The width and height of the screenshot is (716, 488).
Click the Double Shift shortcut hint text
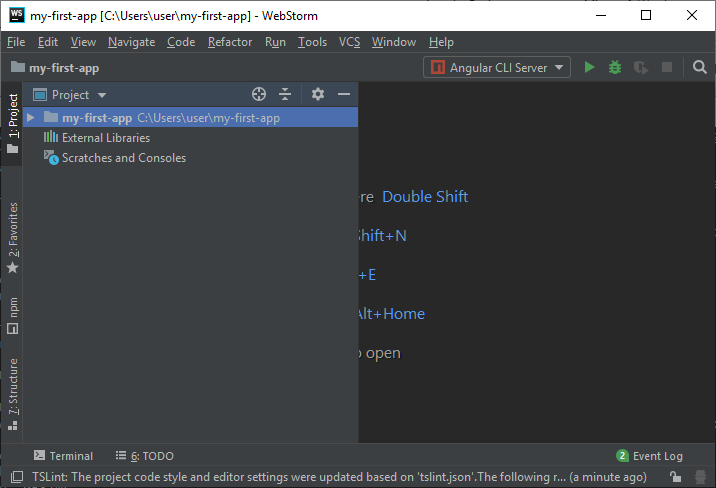[x=425, y=197]
